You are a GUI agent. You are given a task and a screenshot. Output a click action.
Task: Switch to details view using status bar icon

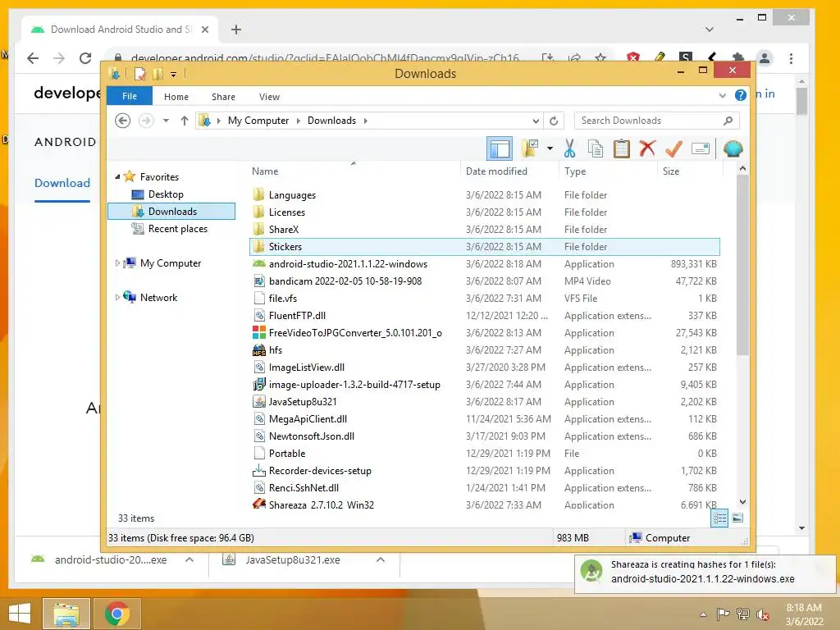[719, 518]
